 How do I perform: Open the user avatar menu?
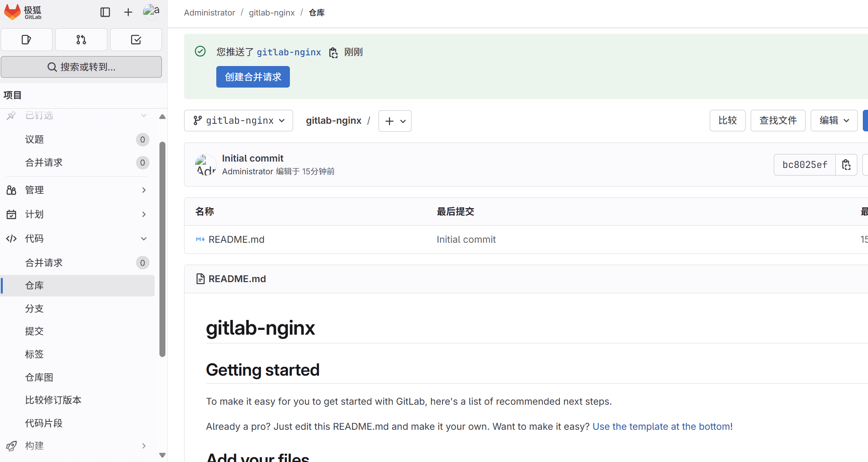pyautogui.click(x=151, y=12)
